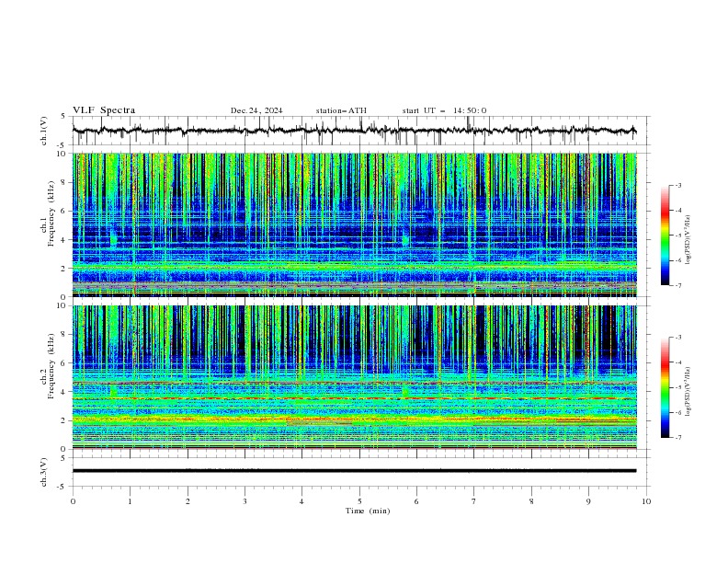
Task: Click the ch.2 'Frequency (kHz)' axis label
Action: click(51, 365)
